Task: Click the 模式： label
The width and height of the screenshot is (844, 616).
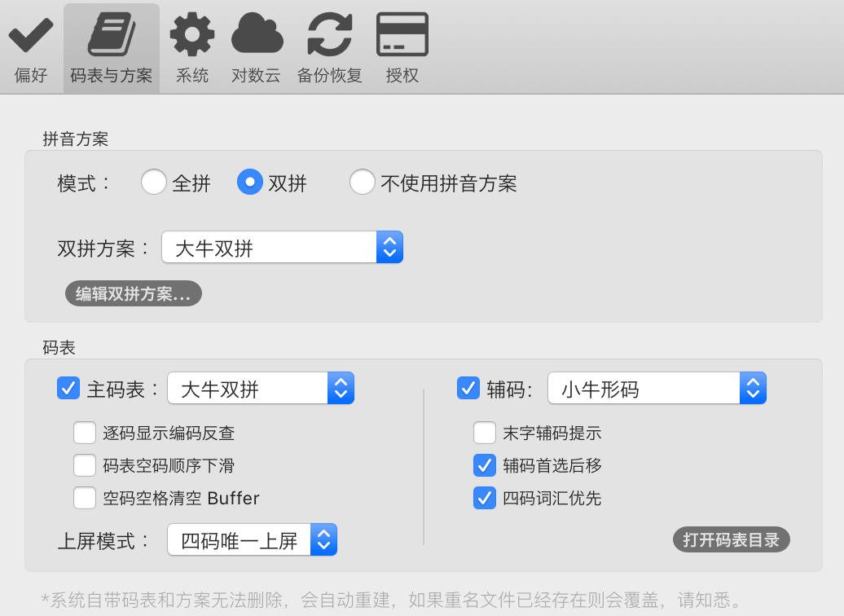Action: pyautogui.click(x=84, y=183)
